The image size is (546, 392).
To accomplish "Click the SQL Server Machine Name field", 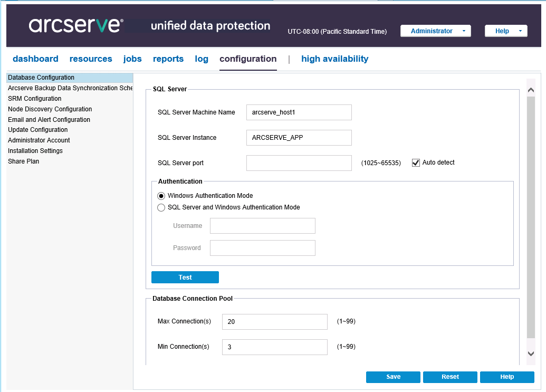I will click(299, 112).
